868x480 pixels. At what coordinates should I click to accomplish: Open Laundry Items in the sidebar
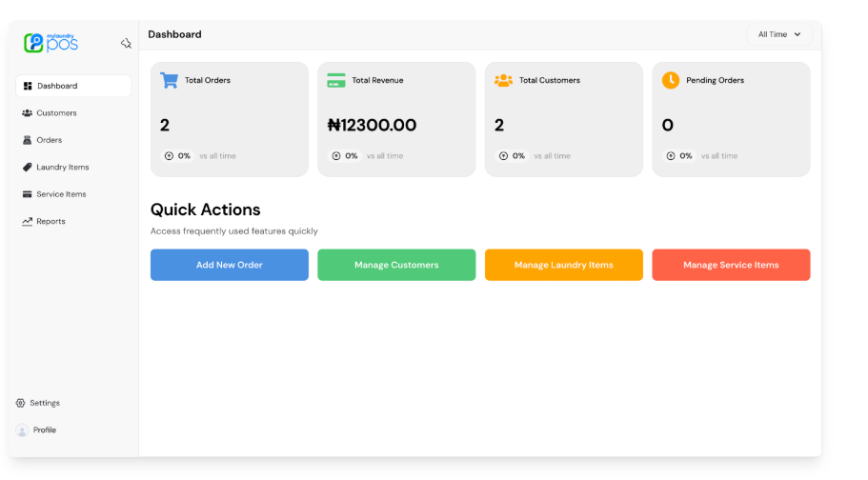[x=62, y=168]
